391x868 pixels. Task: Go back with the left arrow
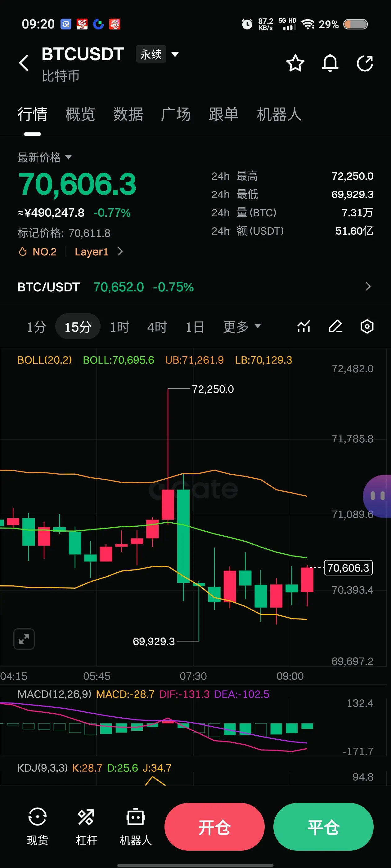[x=24, y=63]
